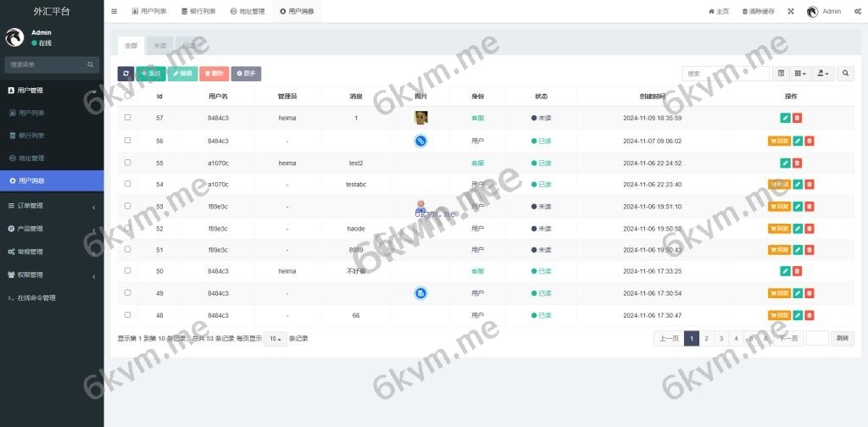Image resolution: width=868 pixels, height=427 pixels.
Task: Switch to the 银行列表 top tab
Action: point(198,12)
